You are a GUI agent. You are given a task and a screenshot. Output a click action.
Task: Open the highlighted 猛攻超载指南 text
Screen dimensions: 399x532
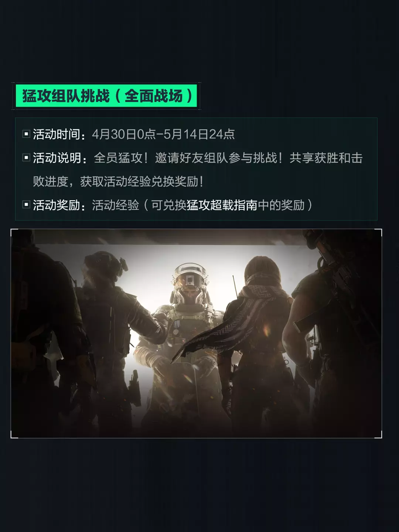click(x=222, y=205)
